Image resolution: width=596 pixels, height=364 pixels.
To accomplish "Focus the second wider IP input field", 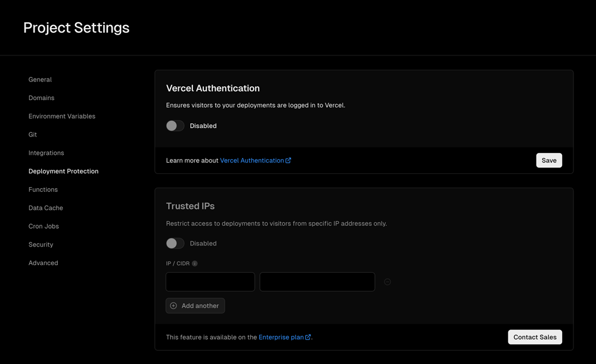I will 317,282.
